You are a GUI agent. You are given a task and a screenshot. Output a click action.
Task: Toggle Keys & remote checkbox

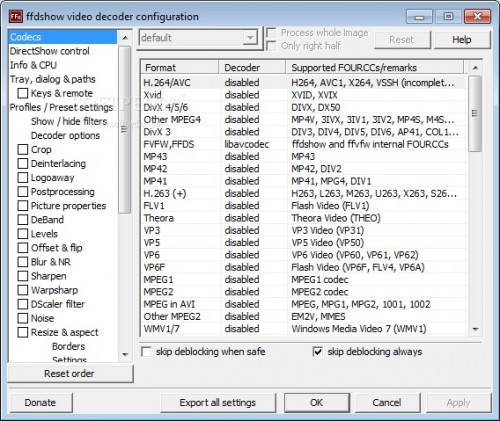point(23,93)
